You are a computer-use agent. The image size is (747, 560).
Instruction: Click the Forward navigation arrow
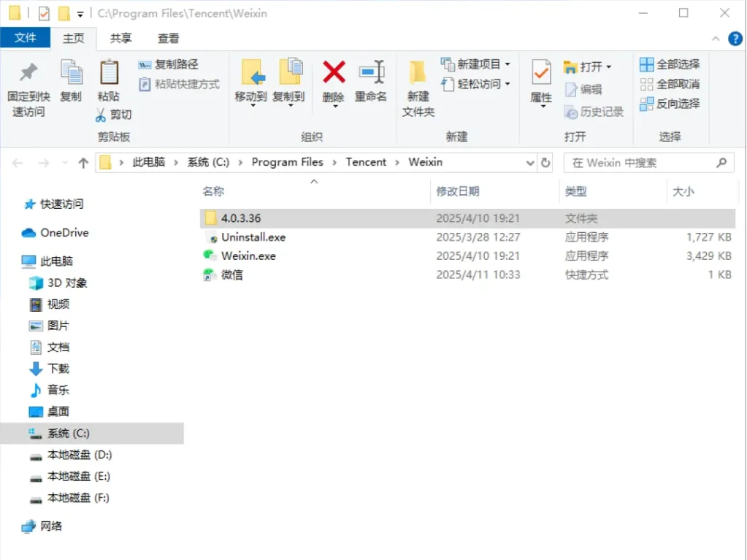(x=43, y=164)
